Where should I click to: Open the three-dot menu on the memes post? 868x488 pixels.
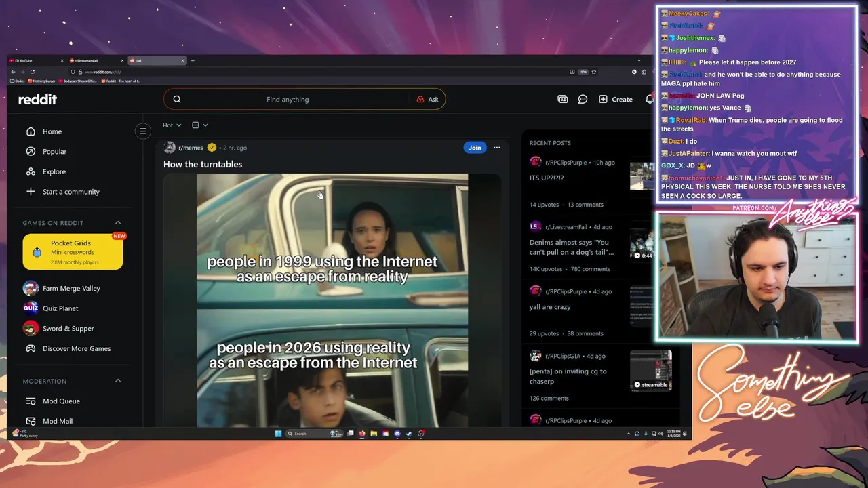[x=496, y=148]
